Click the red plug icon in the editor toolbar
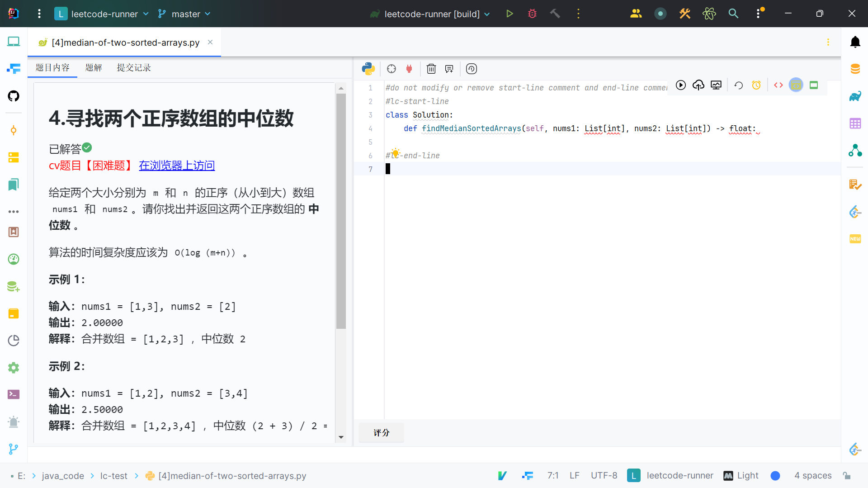 (x=409, y=69)
